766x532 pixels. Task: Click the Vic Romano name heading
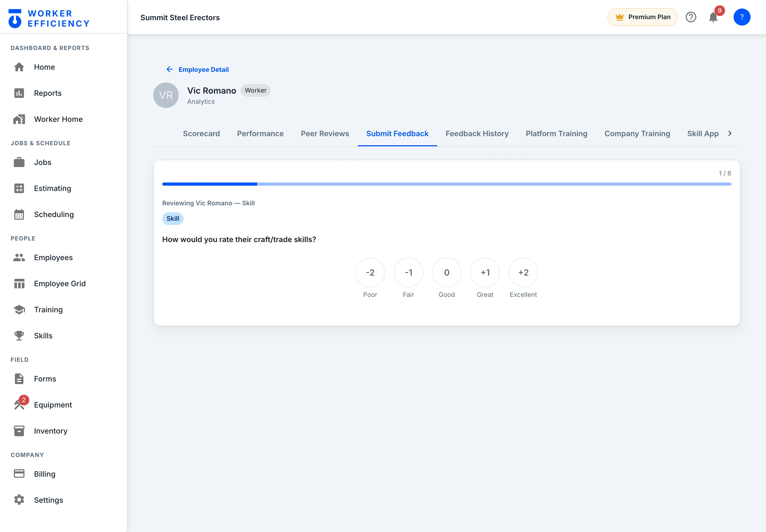point(212,91)
